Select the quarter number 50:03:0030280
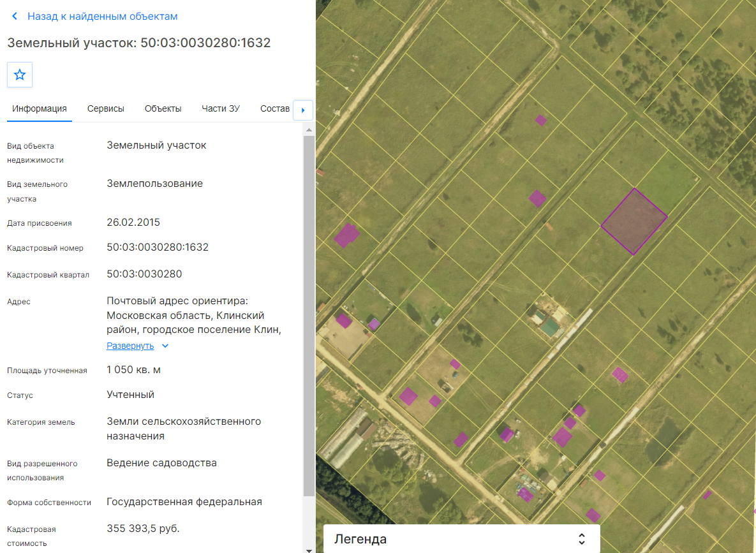756x553 pixels. click(144, 274)
